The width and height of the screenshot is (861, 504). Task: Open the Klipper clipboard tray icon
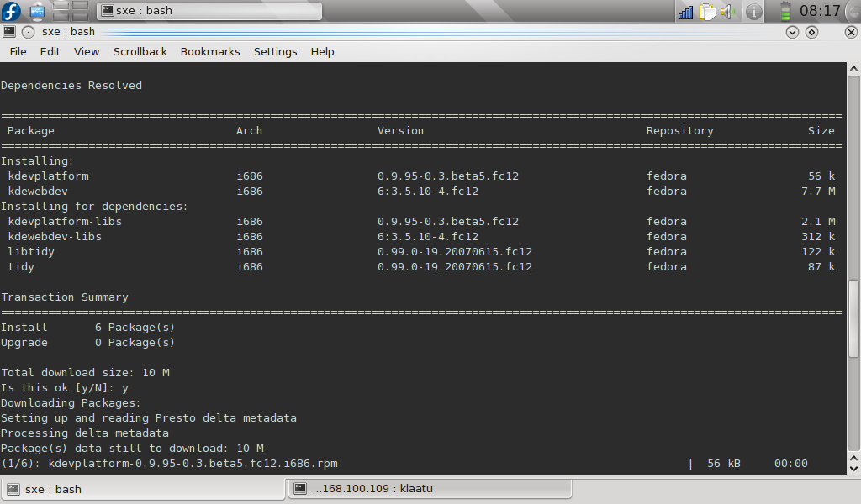[x=707, y=12]
